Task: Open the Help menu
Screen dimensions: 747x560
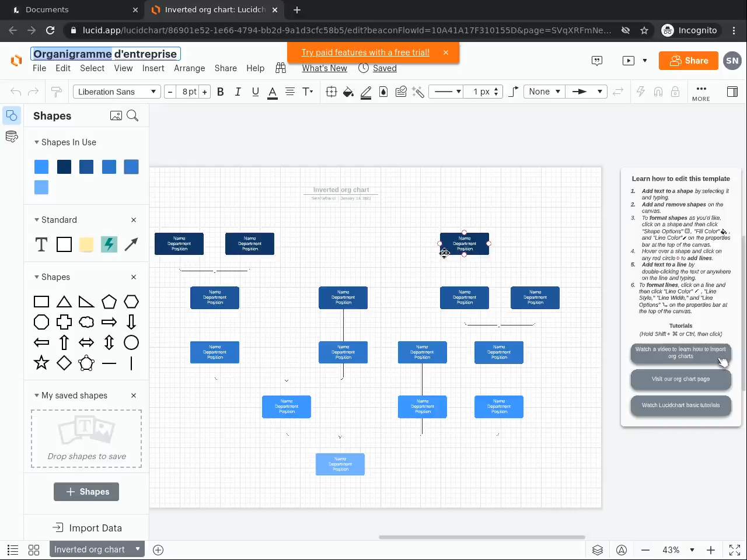Action: [256, 68]
